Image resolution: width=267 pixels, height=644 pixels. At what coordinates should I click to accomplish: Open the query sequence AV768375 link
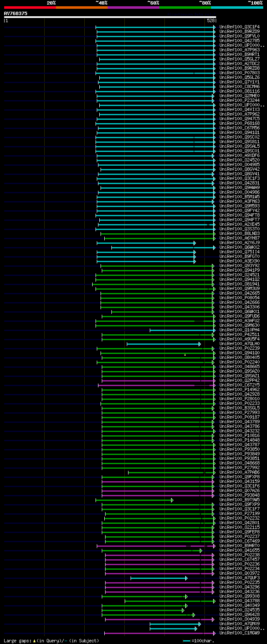point(16,13)
